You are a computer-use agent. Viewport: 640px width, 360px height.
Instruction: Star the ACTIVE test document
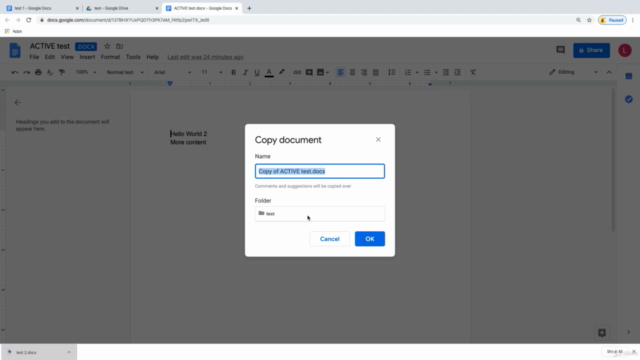[107, 47]
